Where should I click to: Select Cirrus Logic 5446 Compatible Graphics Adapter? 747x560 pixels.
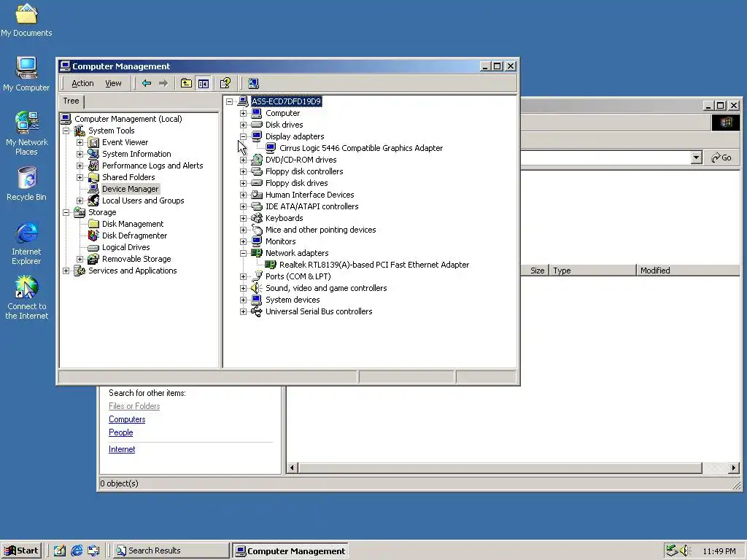tap(361, 148)
